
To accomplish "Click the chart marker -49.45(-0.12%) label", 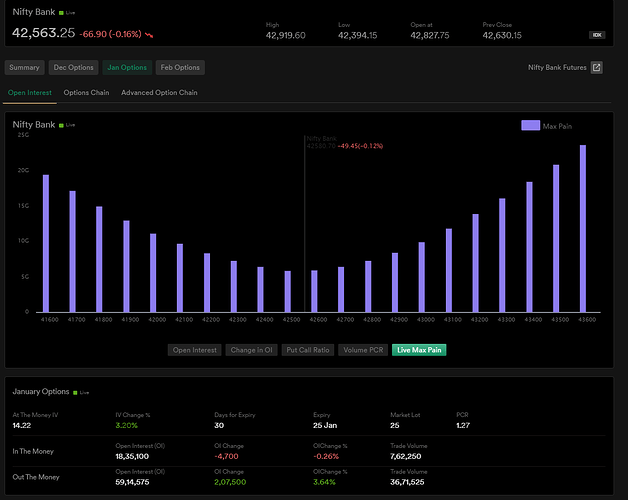I will click(360, 146).
